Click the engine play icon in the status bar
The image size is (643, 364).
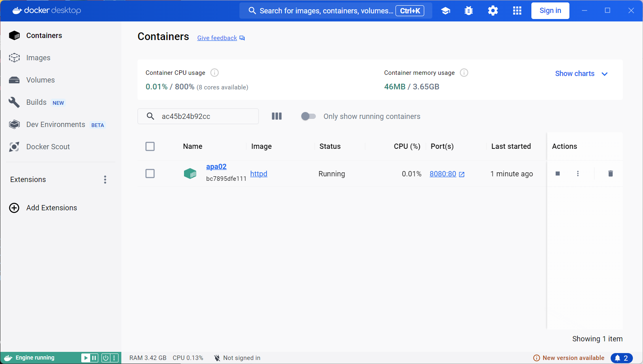[85, 358]
